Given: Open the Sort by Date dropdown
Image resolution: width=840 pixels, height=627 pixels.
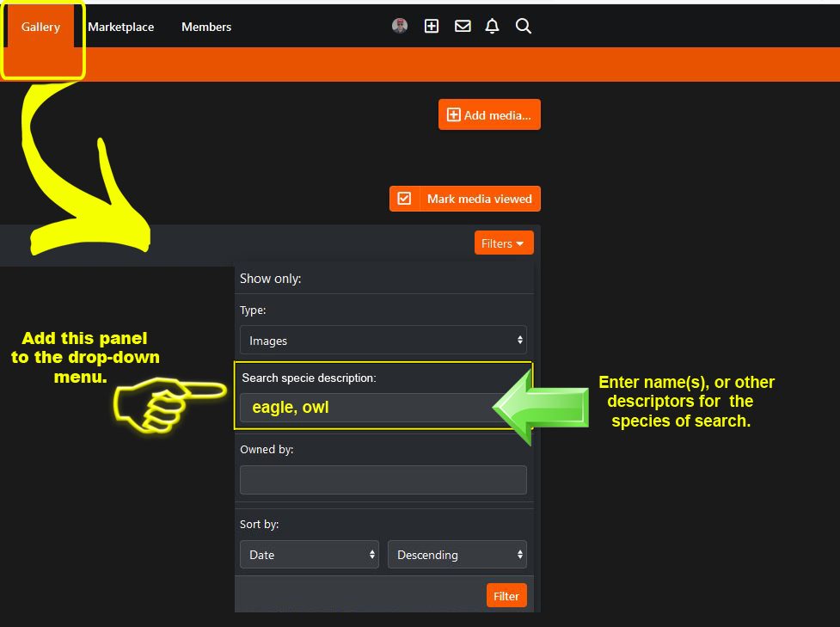Looking at the screenshot, I should click(x=310, y=555).
